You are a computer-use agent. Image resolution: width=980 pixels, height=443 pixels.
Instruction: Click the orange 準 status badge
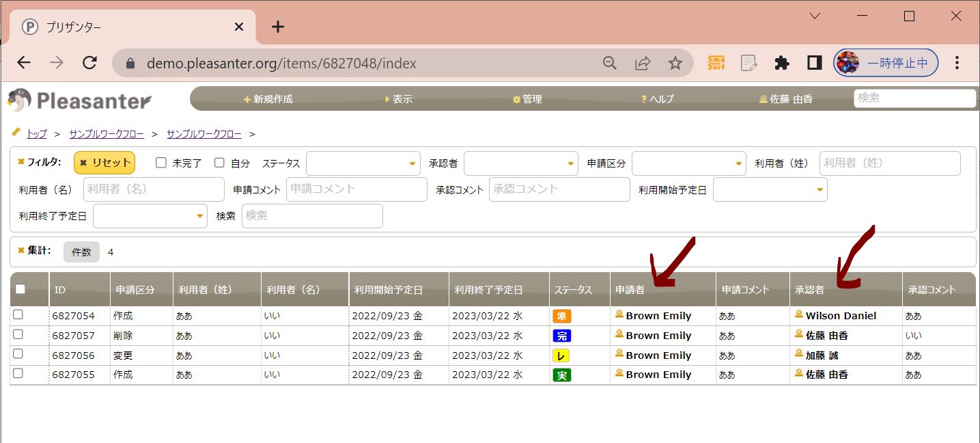(x=561, y=316)
